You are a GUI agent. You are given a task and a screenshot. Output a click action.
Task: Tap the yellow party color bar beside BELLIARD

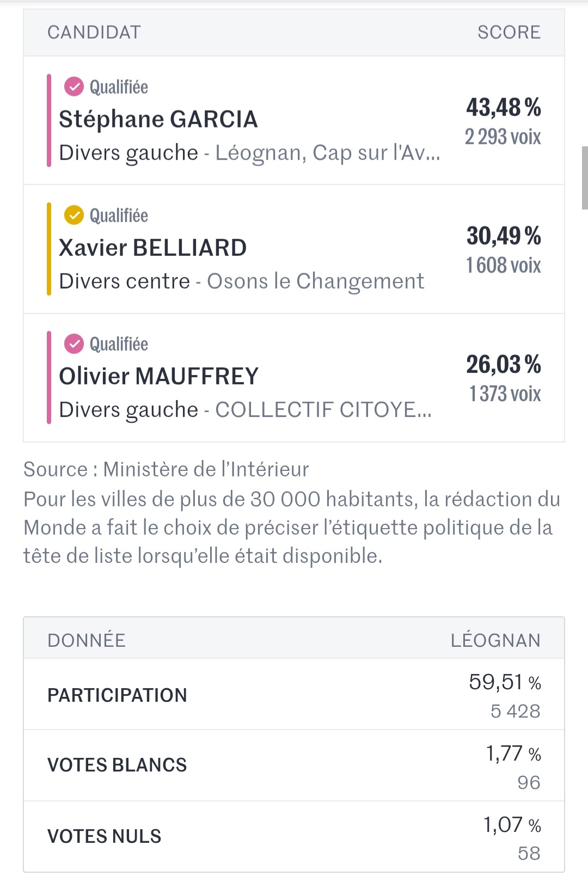[x=49, y=249]
